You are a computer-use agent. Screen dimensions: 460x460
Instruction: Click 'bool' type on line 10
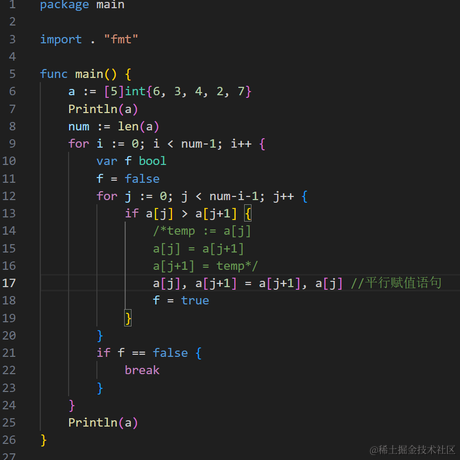click(152, 161)
